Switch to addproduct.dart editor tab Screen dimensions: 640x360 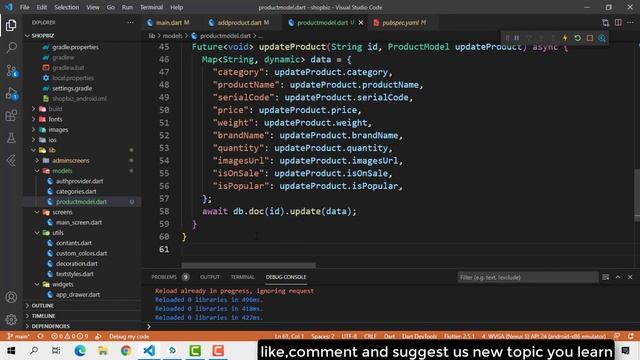[x=239, y=22]
